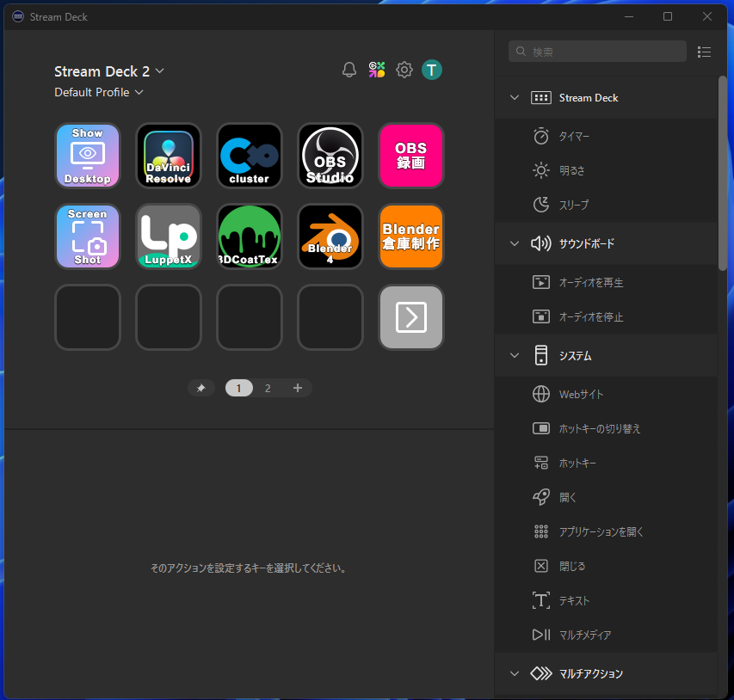Select the Show Desktop key

(x=88, y=156)
